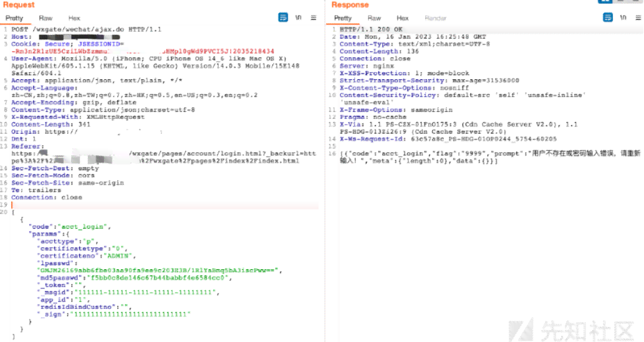
Task: Click the Strict-Transport-Security header
Action: (x=430, y=81)
